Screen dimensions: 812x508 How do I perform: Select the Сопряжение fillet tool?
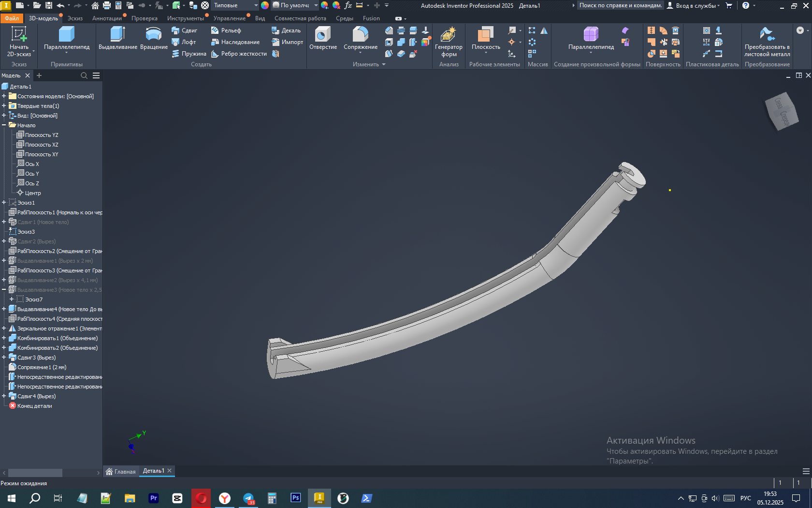pyautogui.click(x=361, y=38)
